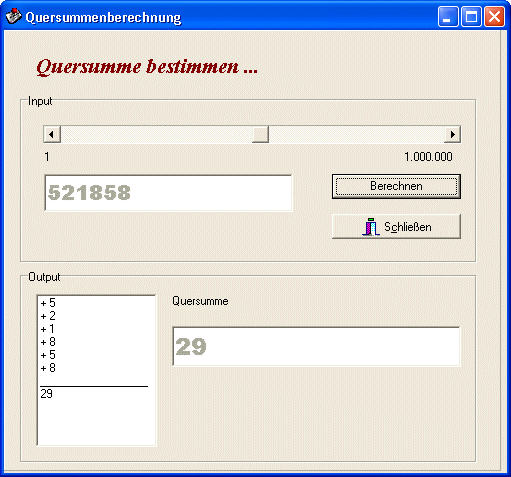Maximize the Quersummenberechnung window
Viewport: 511px width, 477px height.
point(471,16)
